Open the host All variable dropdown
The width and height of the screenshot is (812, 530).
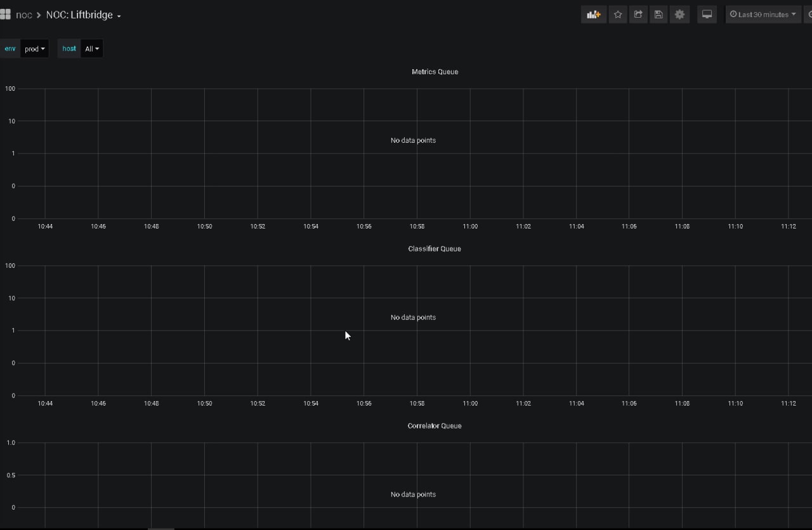pos(92,49)
